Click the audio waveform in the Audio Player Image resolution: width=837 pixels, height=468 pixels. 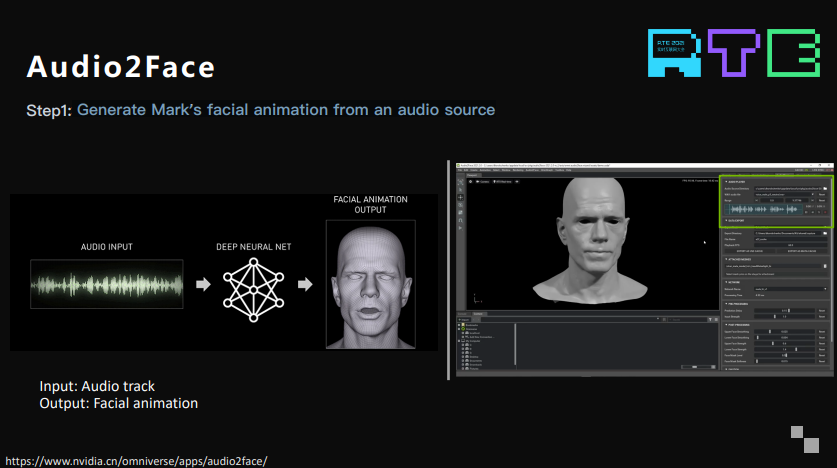point(763,209)
